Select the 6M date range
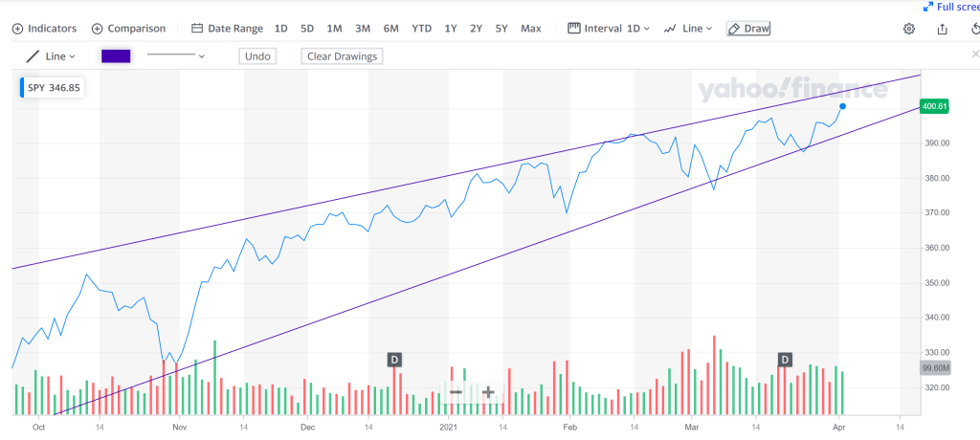The width and height of the screenshot is (980, 440). (x=391, y=29)
